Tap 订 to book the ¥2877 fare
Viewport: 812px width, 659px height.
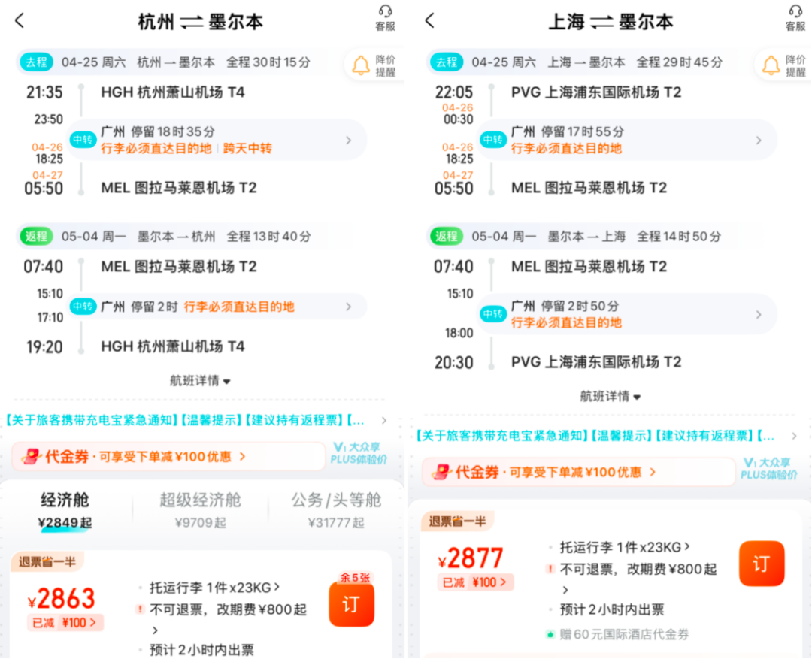click(x=762, y=564)
